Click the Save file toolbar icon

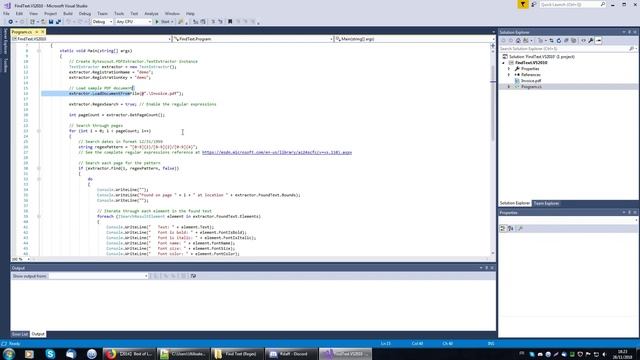tap(51, 22)
